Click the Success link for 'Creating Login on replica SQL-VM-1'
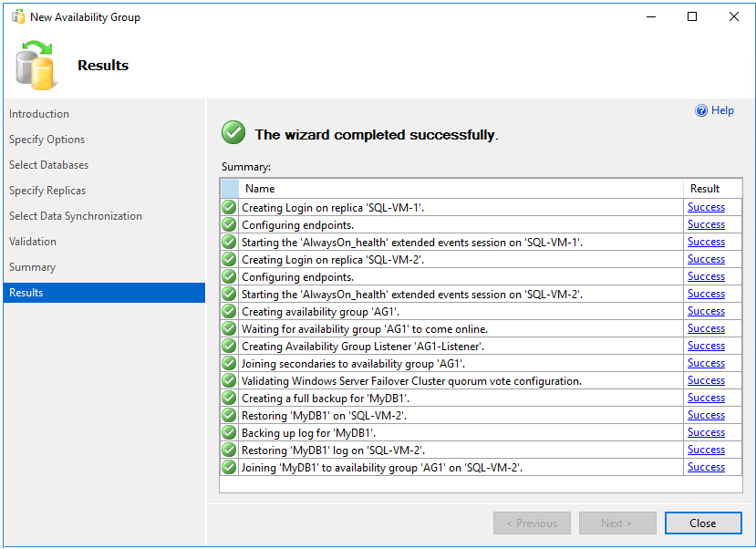Screen dimensions: 756x549 tap(705, 206)
